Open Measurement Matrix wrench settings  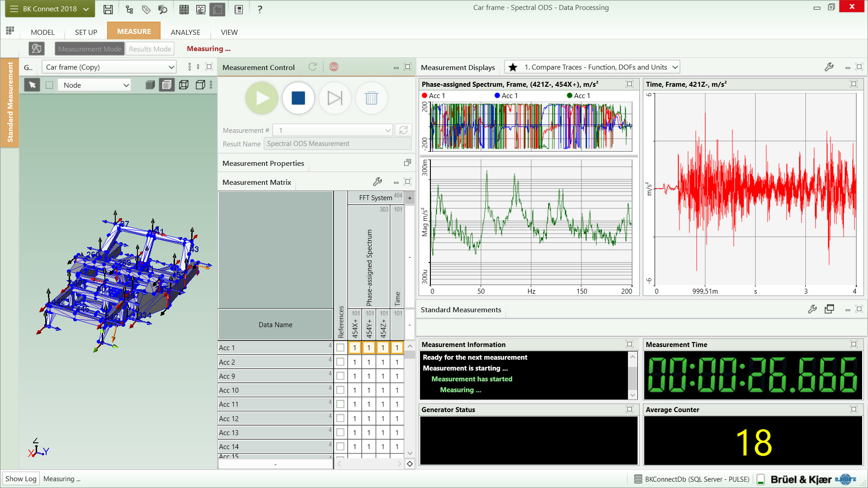[x=377, y=182]
